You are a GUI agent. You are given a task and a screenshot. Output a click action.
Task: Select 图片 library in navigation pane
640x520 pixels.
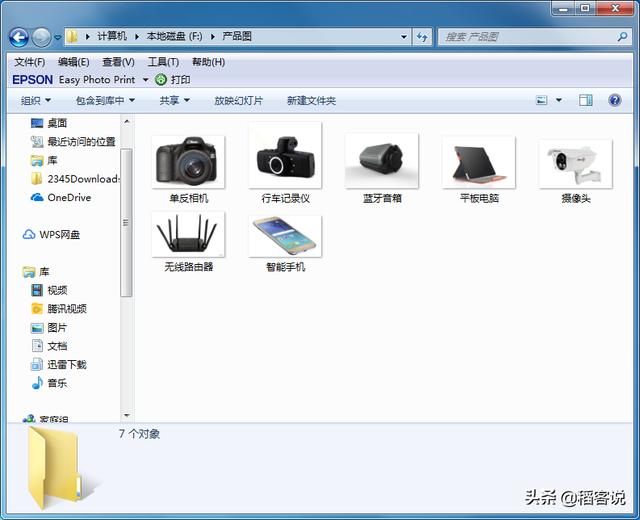(49, 327)
